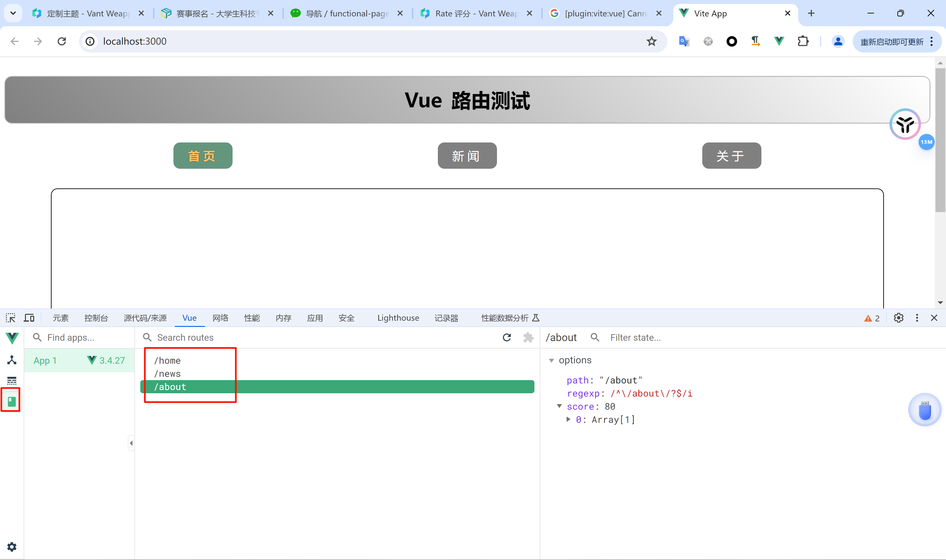Open Vue devtools settings gear at bottom
The width and height of the screenshot is (946, 560).
tap(12, 547)
